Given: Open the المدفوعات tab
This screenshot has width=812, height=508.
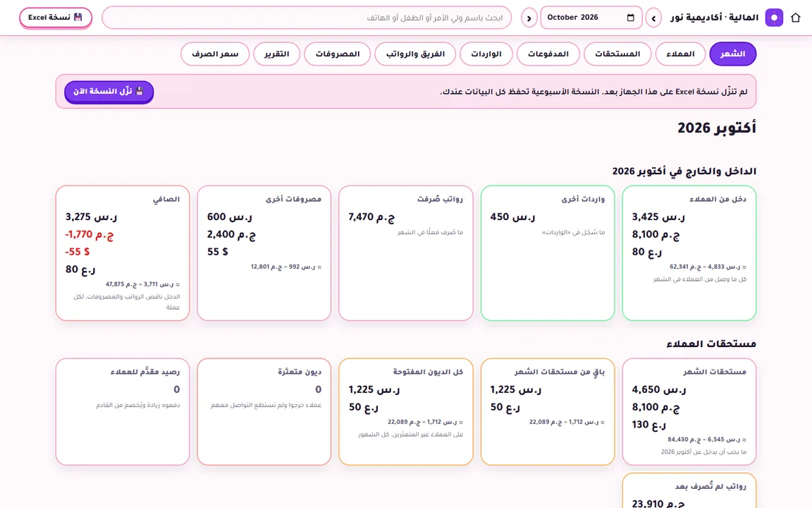Looking at the screenshot, I should click(x=548, y=54).
